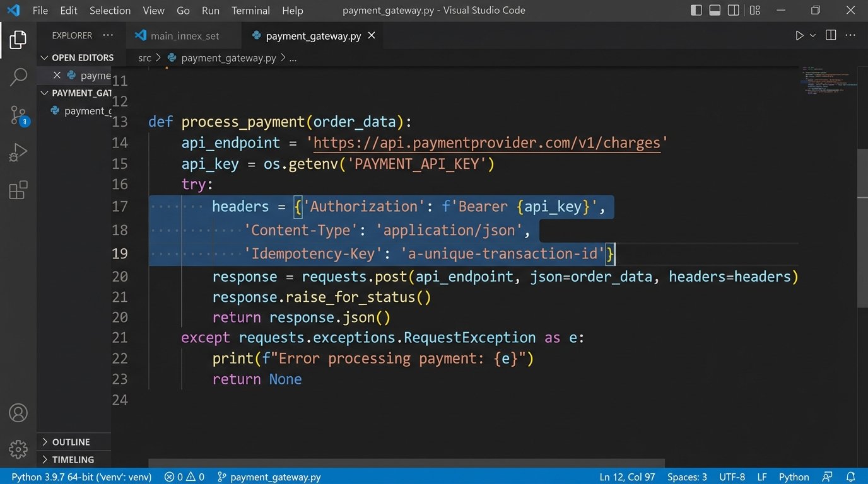Open Source Control view with badge

[x=18, y=115]
